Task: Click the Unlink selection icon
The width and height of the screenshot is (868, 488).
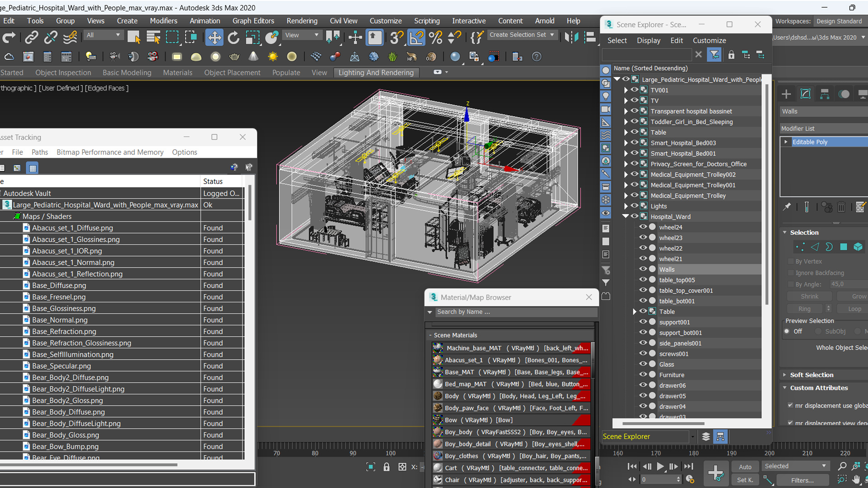Action: [51, 37]
